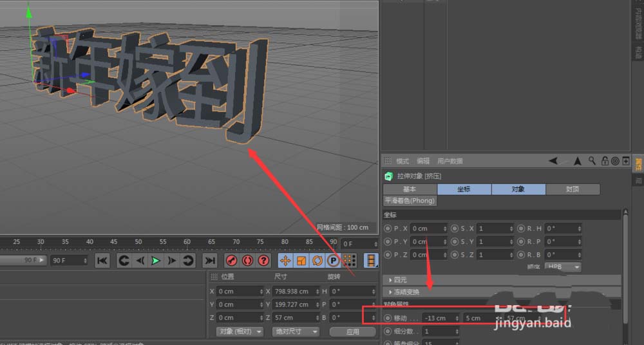Toggle the R . B keyframe circle
This screenshot has height=345, width=644.
coord(522,255)
